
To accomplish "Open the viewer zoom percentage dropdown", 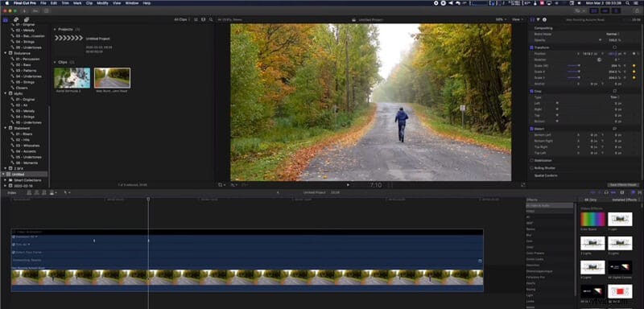I will coord(501,19).
